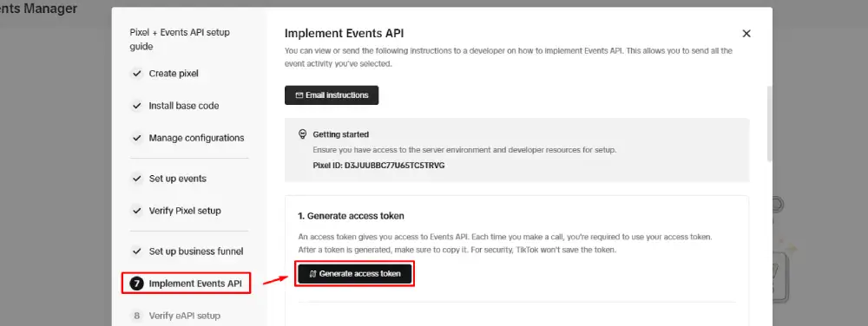Click the icon inside Generate access token button
The width and height of the screenshot is (868, 326).
tap(312, 273)
